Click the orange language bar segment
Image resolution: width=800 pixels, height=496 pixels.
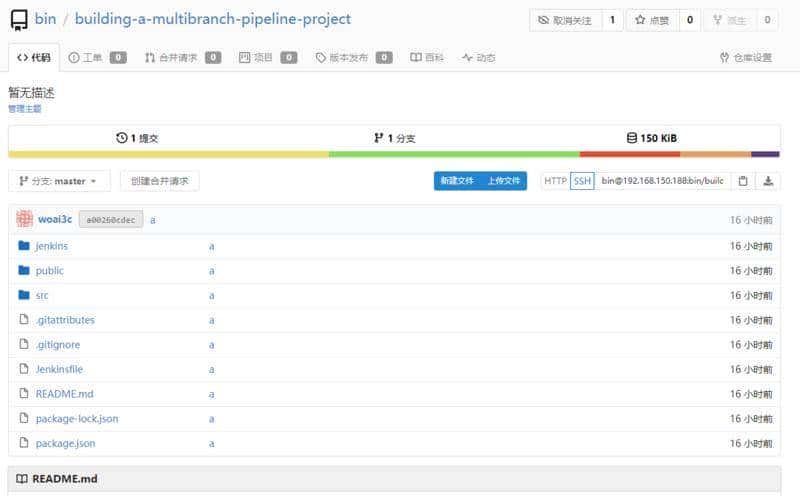tap(715, 154)
